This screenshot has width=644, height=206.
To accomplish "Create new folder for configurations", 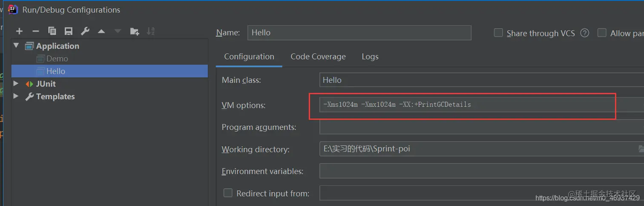I will tap(134, 31).
